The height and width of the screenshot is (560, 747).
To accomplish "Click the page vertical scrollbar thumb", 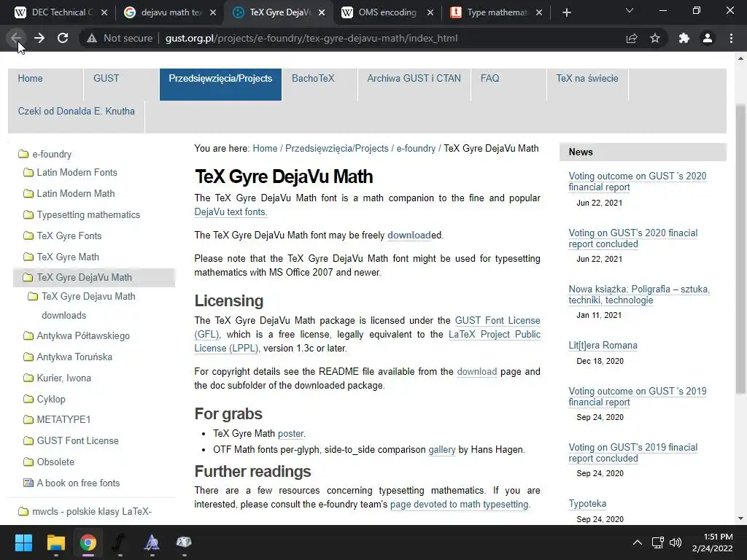I will [x=740, y=249].
